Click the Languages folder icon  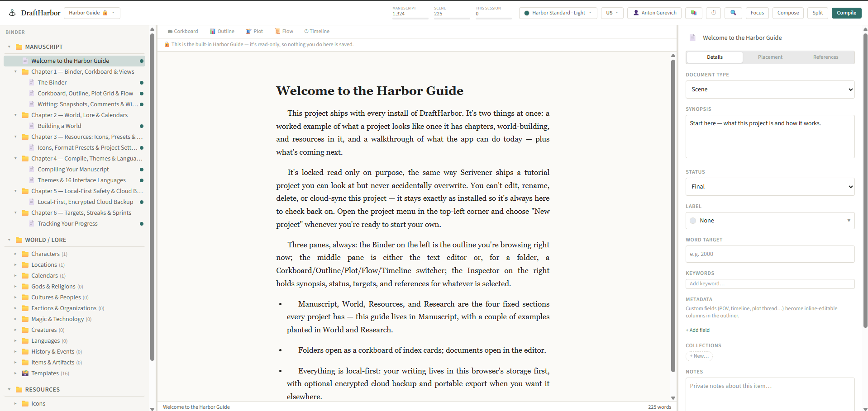(25, 340)
